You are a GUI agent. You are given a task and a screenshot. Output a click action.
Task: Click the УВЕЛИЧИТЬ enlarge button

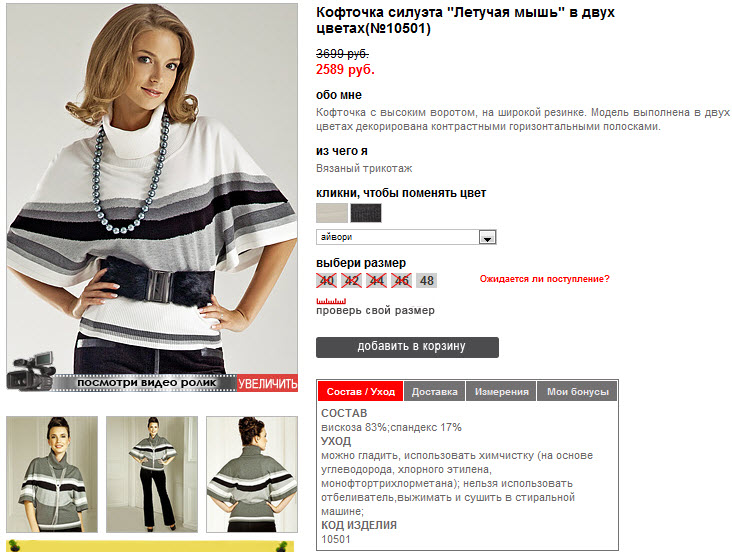point(267,383)
